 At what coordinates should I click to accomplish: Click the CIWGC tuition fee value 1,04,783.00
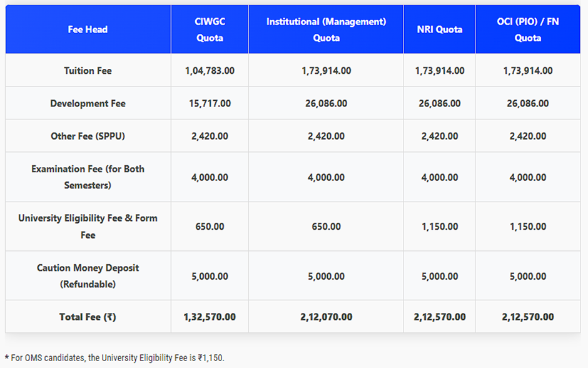point(210,71)
